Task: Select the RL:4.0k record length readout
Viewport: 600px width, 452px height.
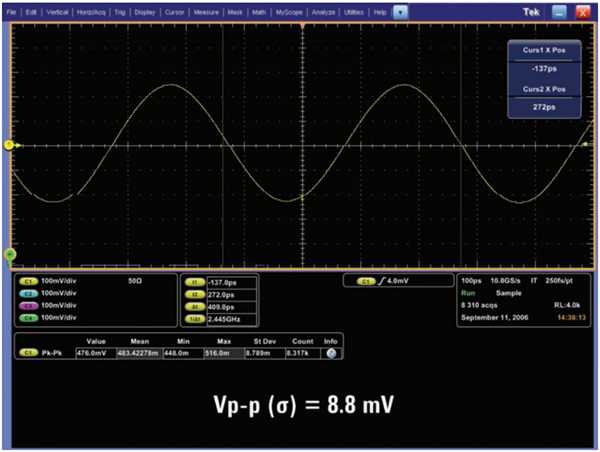Action: pos(567,305)
